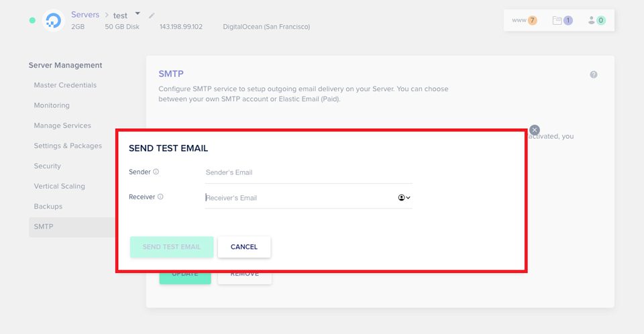The width and height of the screenshot is (644, 334).
Task: Select Monitoring in Server Management menu
Action: 52,105
